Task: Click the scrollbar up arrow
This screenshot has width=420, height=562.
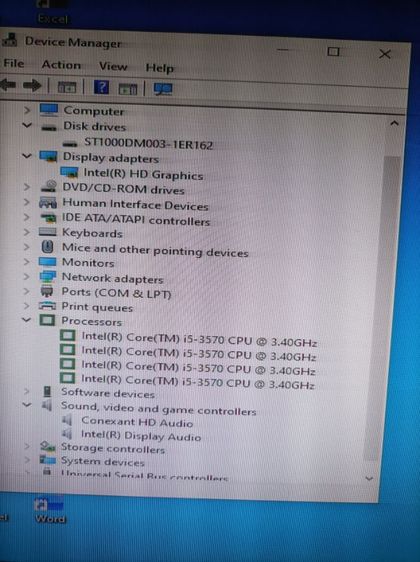Action: click(394, 123)
